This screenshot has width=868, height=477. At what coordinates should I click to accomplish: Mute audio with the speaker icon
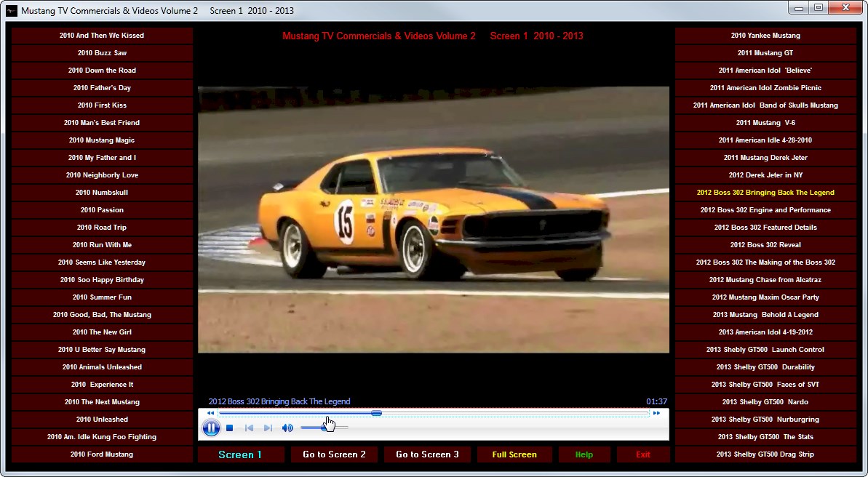pos(287,428)
